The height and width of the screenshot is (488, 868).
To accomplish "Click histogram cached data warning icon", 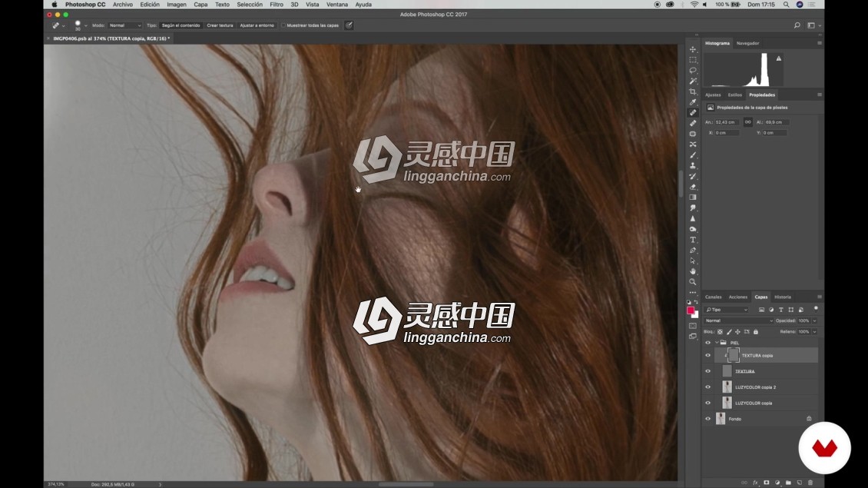I will tap(778, 58).
